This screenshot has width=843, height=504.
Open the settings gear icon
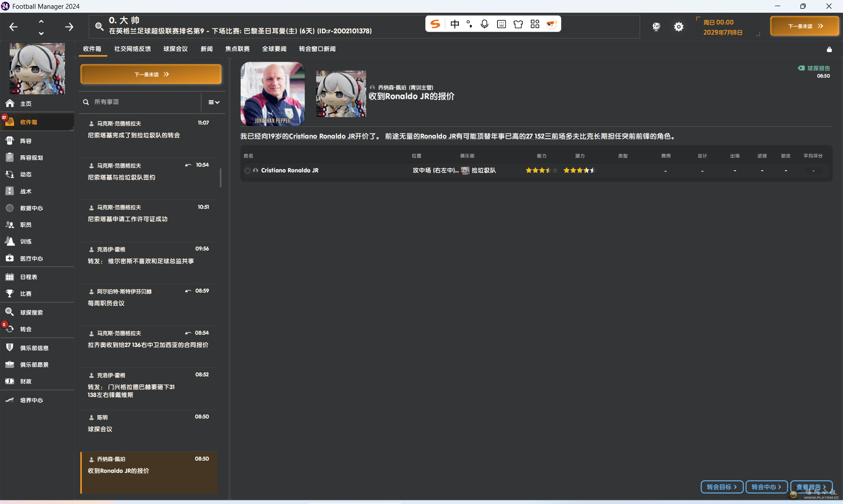(678, 27)
